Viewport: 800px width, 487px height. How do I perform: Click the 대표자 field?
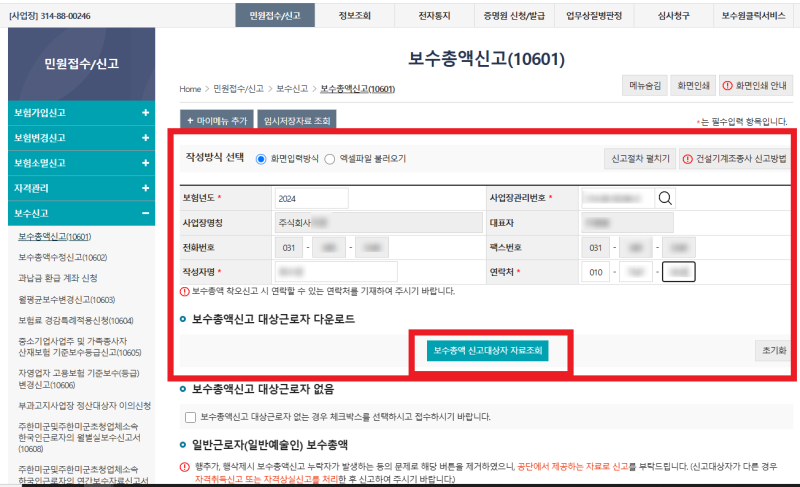coord(627,223)
